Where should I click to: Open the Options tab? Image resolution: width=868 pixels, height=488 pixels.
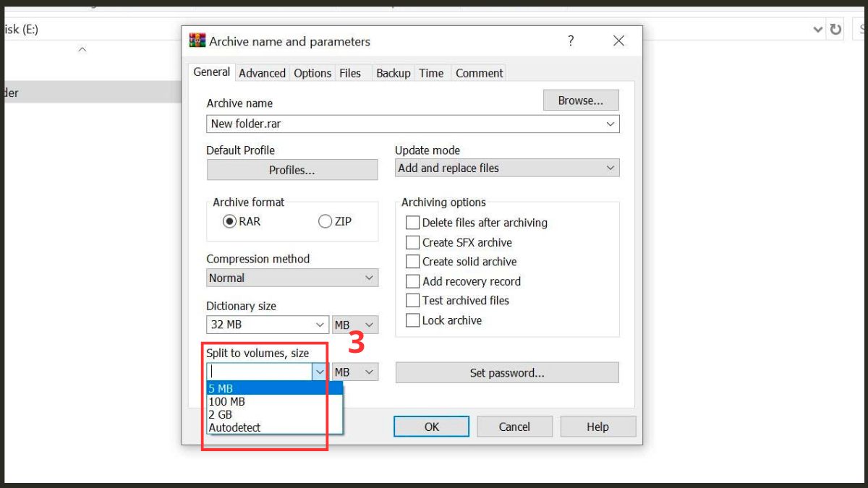pos(312,73)
